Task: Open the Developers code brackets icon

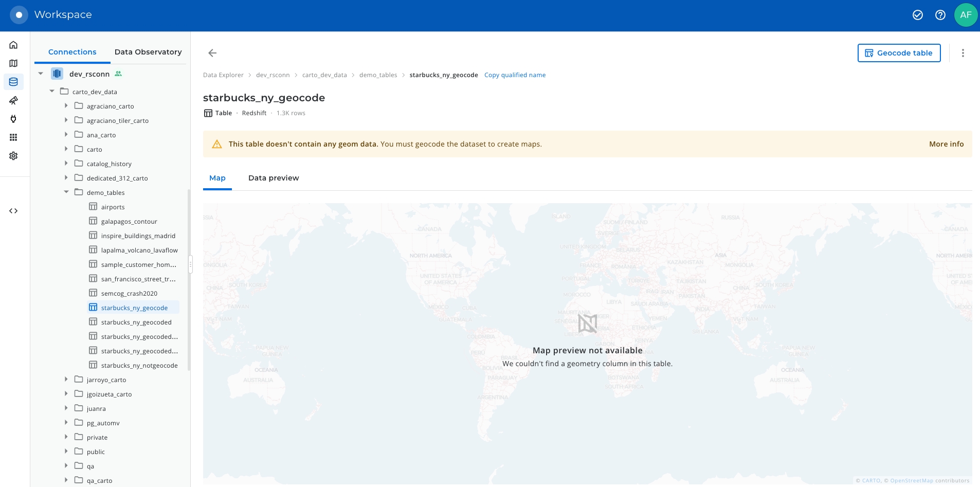Action: click(x=14, y=211)
